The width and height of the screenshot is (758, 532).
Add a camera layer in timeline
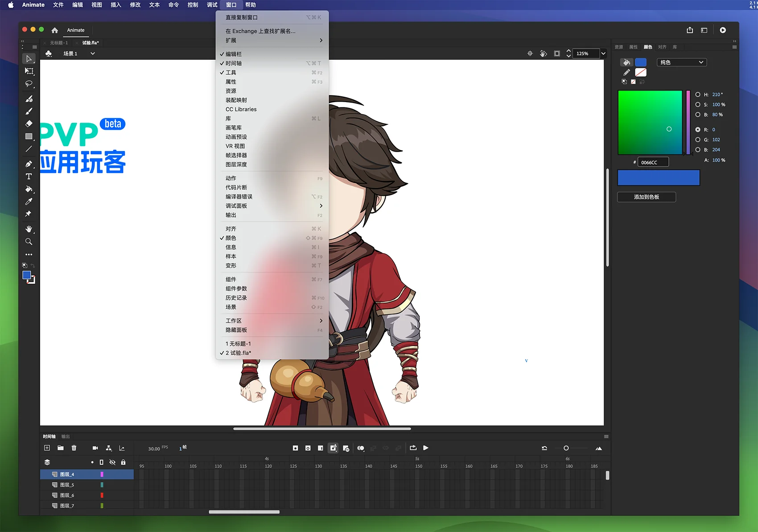[95, 448]
